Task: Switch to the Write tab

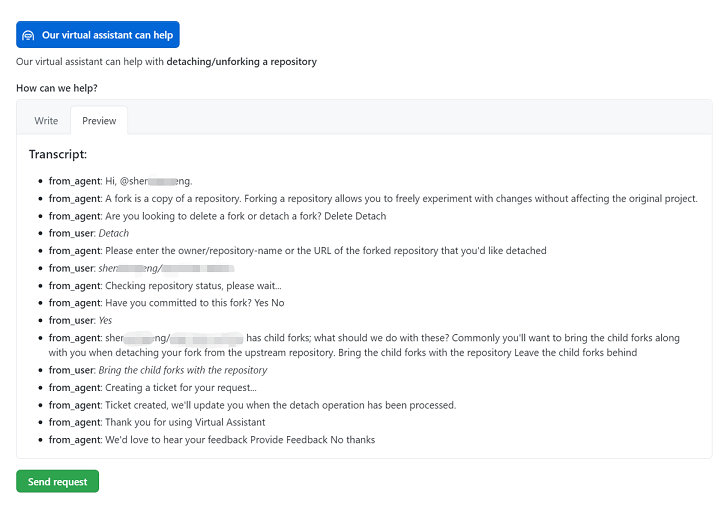Action: click(46, 121)
